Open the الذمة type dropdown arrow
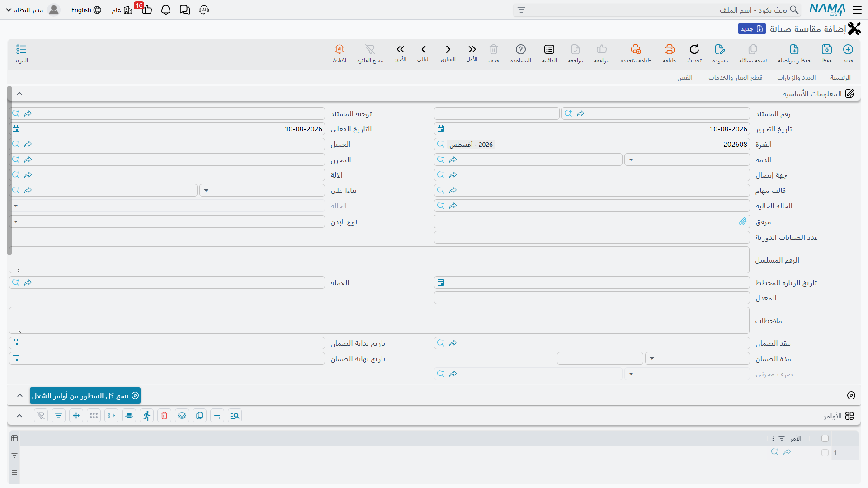Screen dimensions: 868x488 pyautogui.click(x=631, y=160)
